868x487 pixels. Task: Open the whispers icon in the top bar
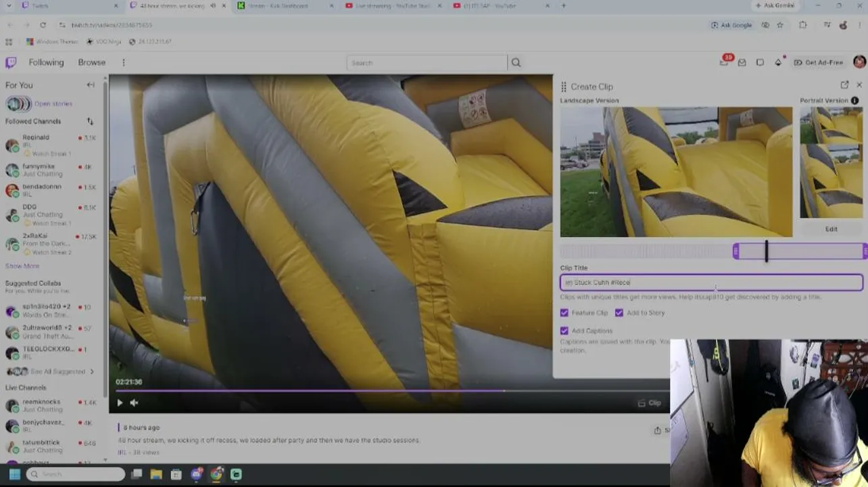point(760,62)
